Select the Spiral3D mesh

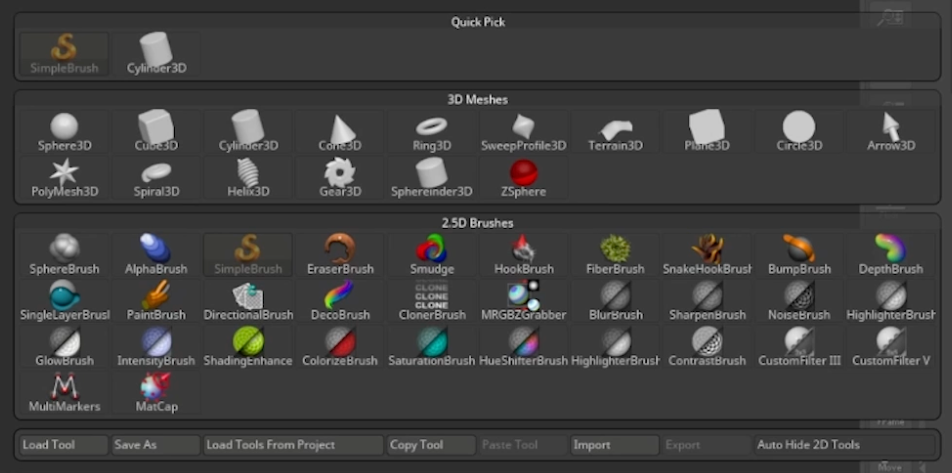coord(156,178)
